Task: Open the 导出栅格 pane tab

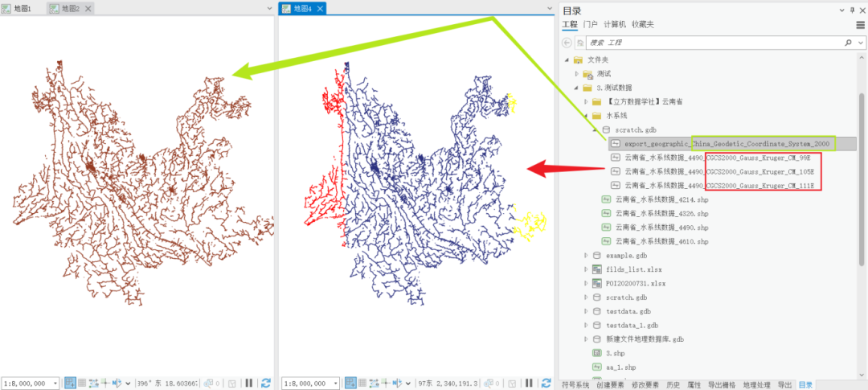Action: point(721,385)
